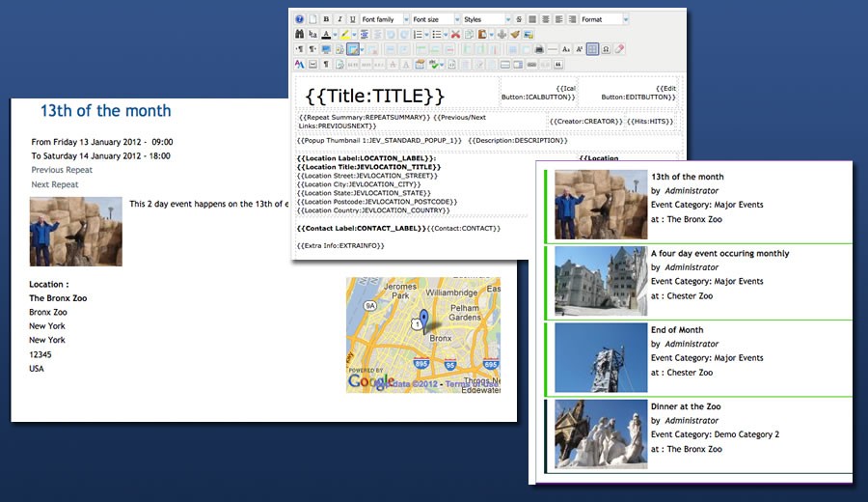The image size is (868, 502).
Task: Open the Font size dropdown
Action: (x=434, y=19)
